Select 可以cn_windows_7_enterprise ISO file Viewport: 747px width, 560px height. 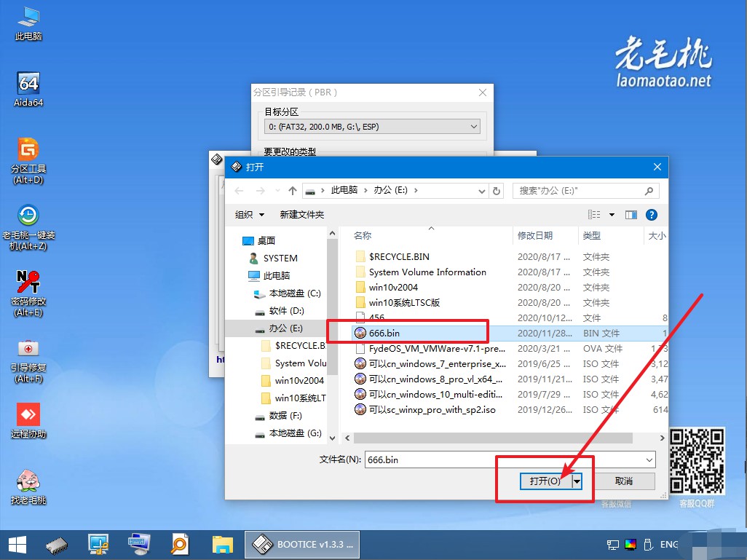tap(437, 363)
